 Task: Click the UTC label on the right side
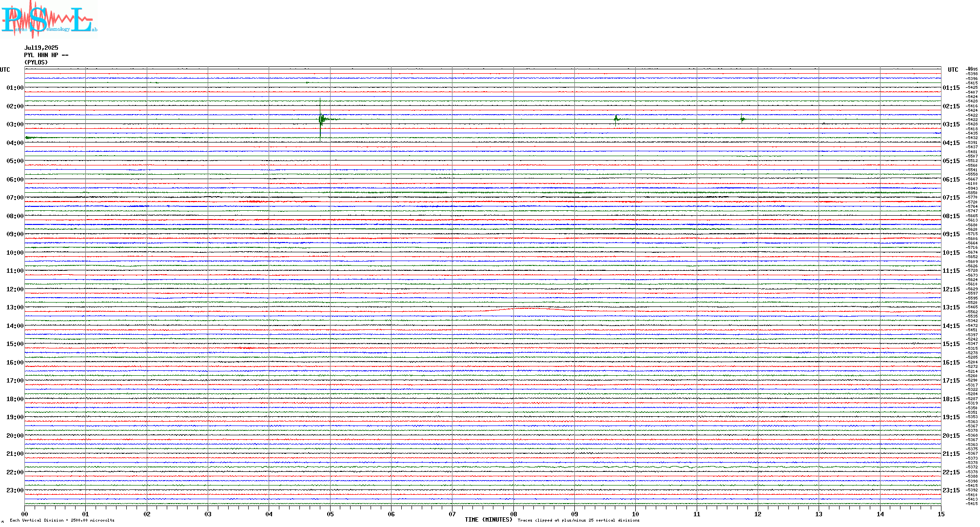(x=953, y=70)
